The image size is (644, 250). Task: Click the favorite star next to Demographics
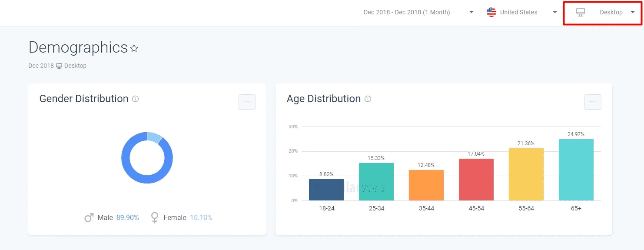tap(134, 48)
